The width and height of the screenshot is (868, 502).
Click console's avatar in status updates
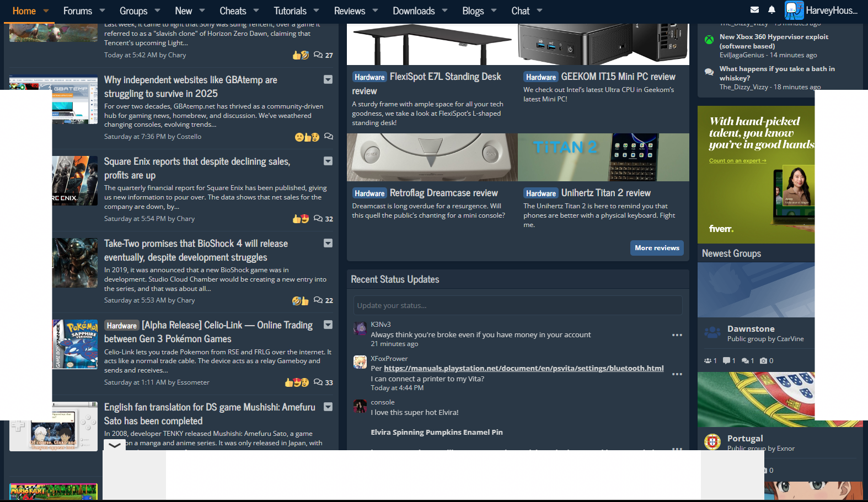360,407
